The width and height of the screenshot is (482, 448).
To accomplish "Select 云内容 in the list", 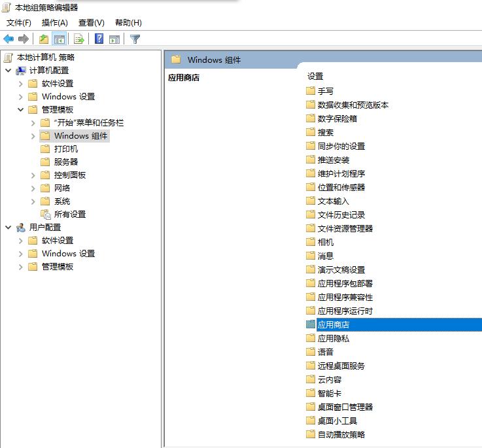I will pyautogui.click(x=330, y=380).
